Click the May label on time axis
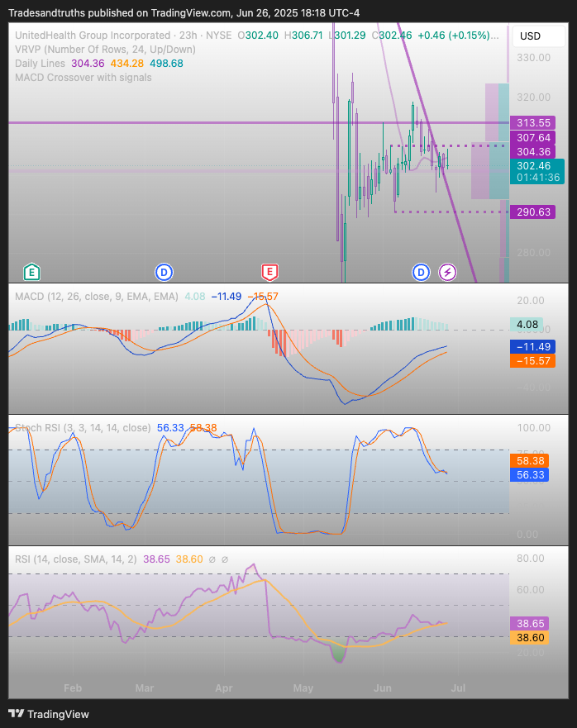This screenshot has height=728, width=577. click(x=303, y=688)
